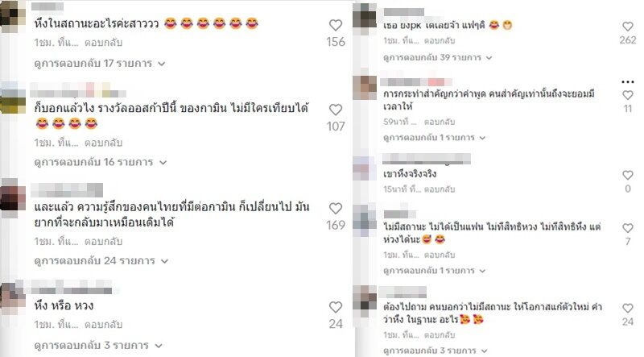Reply to the 'เขาหึงจริงจริง' comment
644x357 pixels.
tap(440, 189)
